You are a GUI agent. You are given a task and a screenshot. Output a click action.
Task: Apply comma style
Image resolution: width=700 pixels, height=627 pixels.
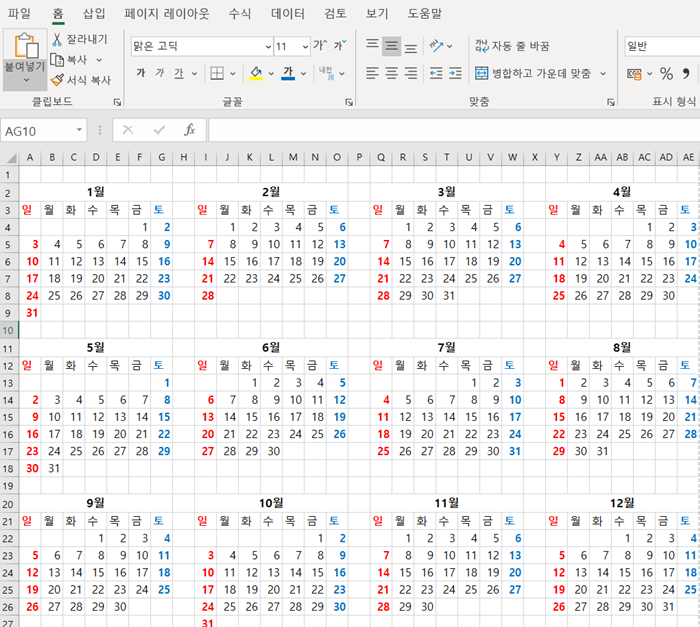coord(686,74)
